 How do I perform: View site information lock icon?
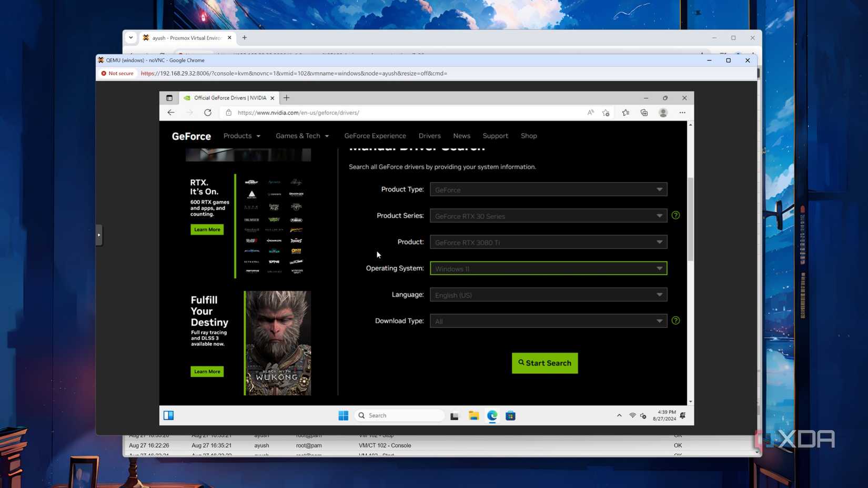tap(228, 113)
